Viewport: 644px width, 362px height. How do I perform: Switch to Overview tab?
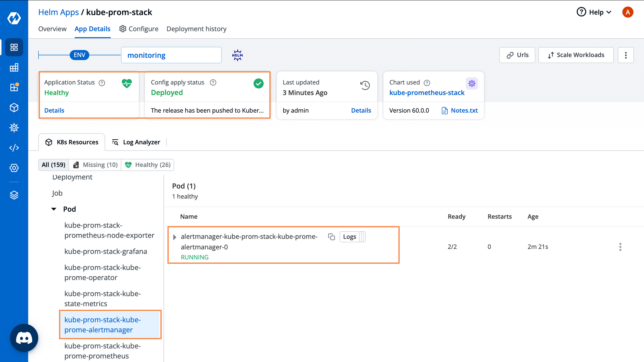[x=52, y=29]
